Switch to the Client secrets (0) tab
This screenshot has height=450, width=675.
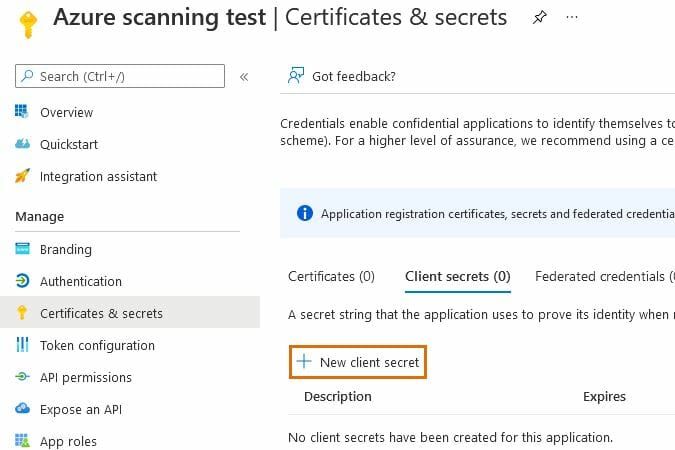457,276
